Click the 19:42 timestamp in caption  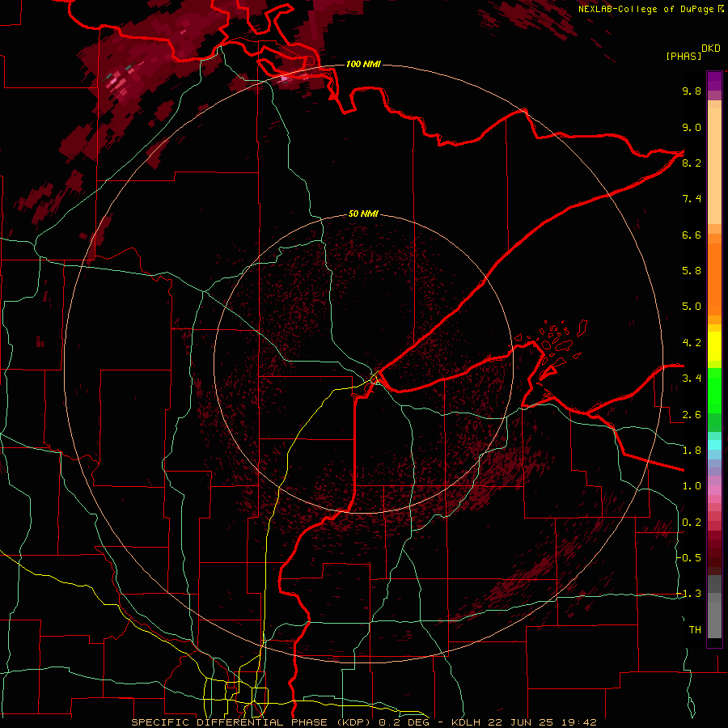click(578, 722)
